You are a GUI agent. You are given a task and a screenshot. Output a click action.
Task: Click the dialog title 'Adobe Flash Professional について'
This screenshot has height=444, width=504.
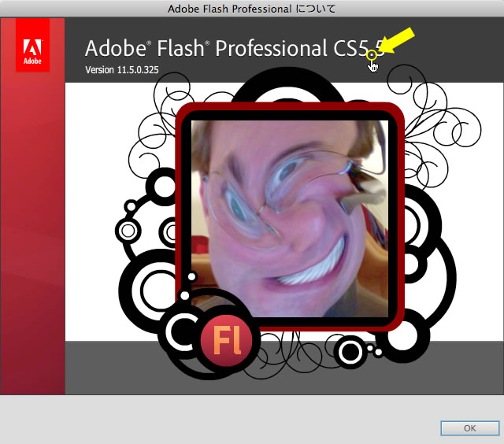(252, 9)
